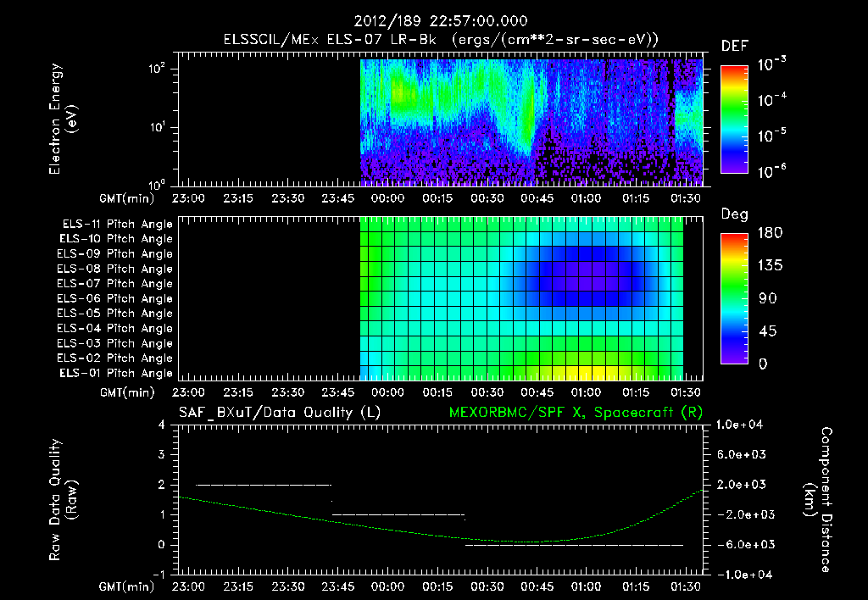Select the ELS-05 Pitch Angle row label

tap(115, 314)
